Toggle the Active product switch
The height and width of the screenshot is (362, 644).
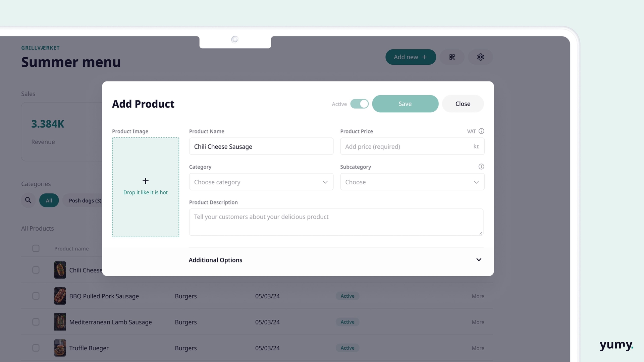click(359, 104)
